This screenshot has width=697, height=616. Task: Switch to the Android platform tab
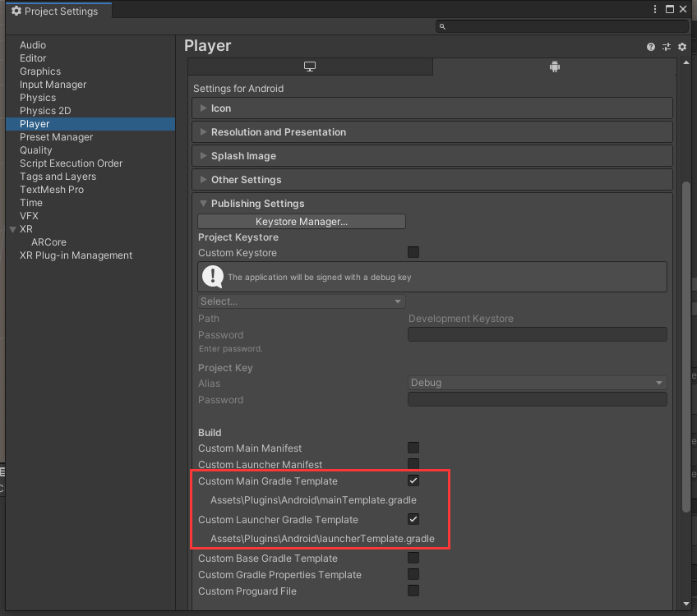554,67
